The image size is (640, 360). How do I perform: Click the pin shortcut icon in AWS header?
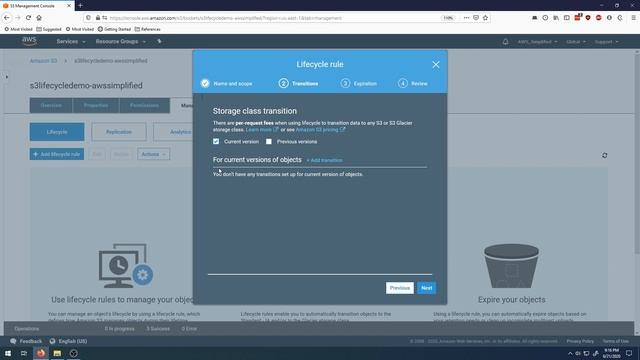159,41
